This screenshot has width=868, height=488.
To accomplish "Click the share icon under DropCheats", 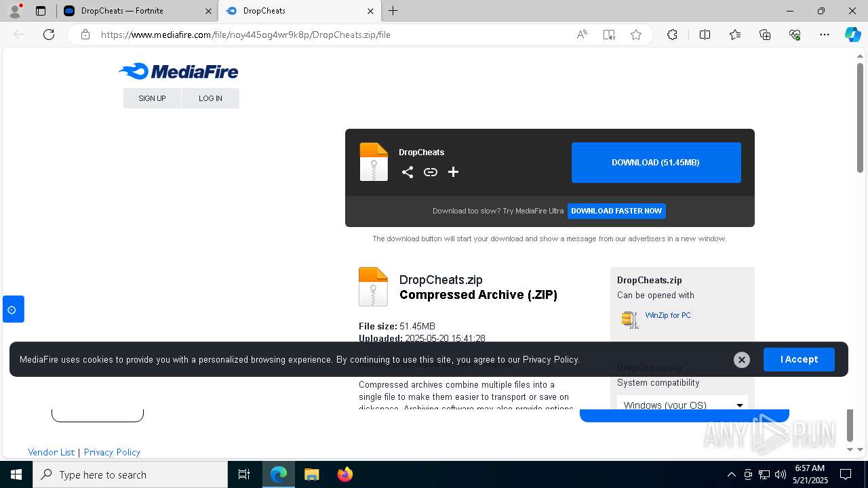I will tap(408, 172).
